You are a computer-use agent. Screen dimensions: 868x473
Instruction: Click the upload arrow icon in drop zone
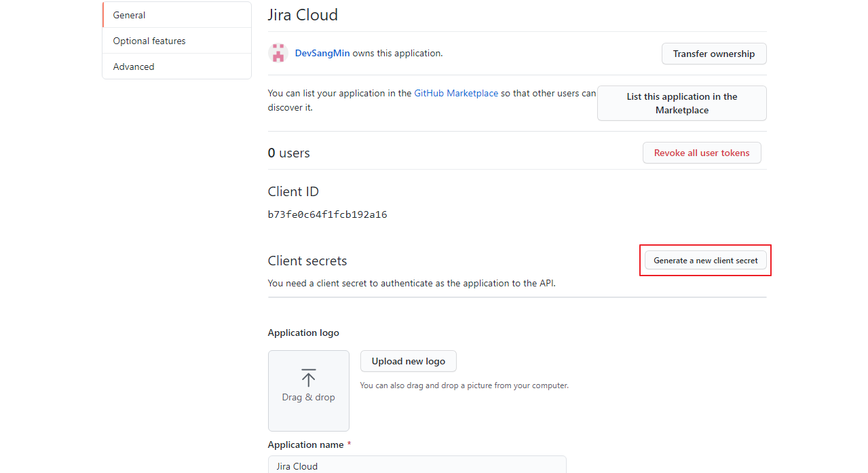click(309, 377)
